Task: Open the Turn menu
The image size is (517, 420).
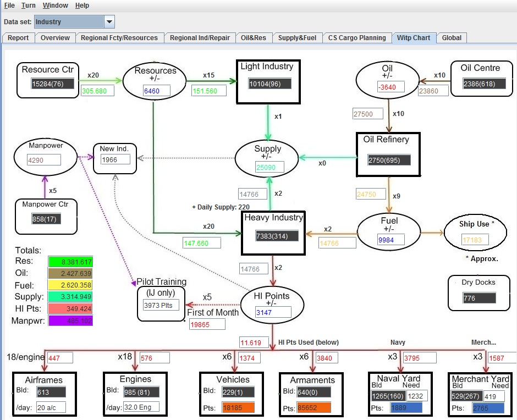Action: (29, 5)
